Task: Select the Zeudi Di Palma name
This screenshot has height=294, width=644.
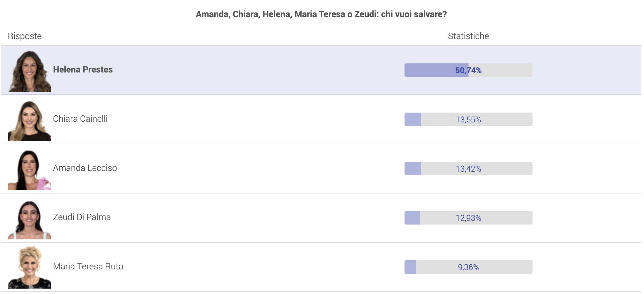Action: pos(82,217)
